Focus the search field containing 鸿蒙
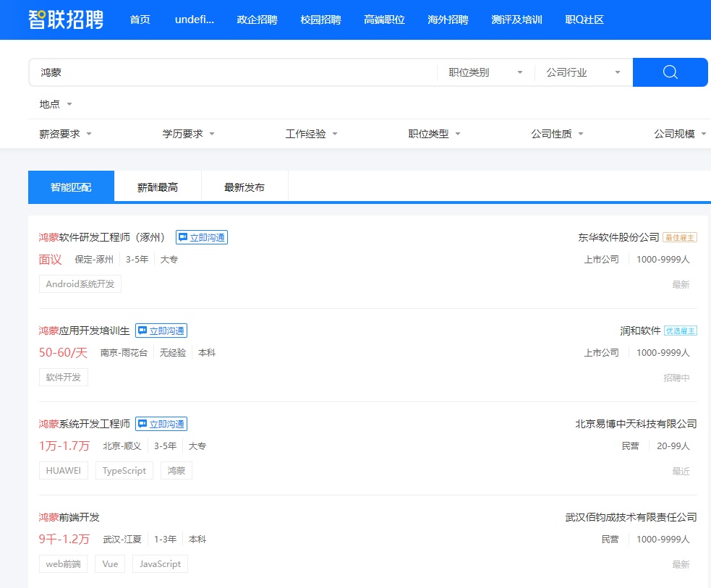 click(233, 72)
